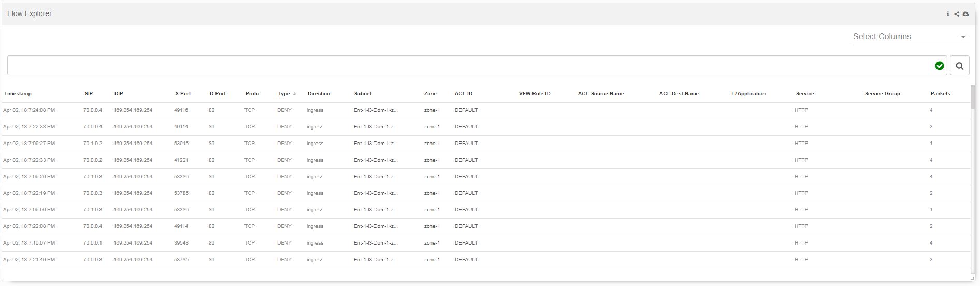
Task: Click the Packets column header
Action: click(x=940, y=94)
